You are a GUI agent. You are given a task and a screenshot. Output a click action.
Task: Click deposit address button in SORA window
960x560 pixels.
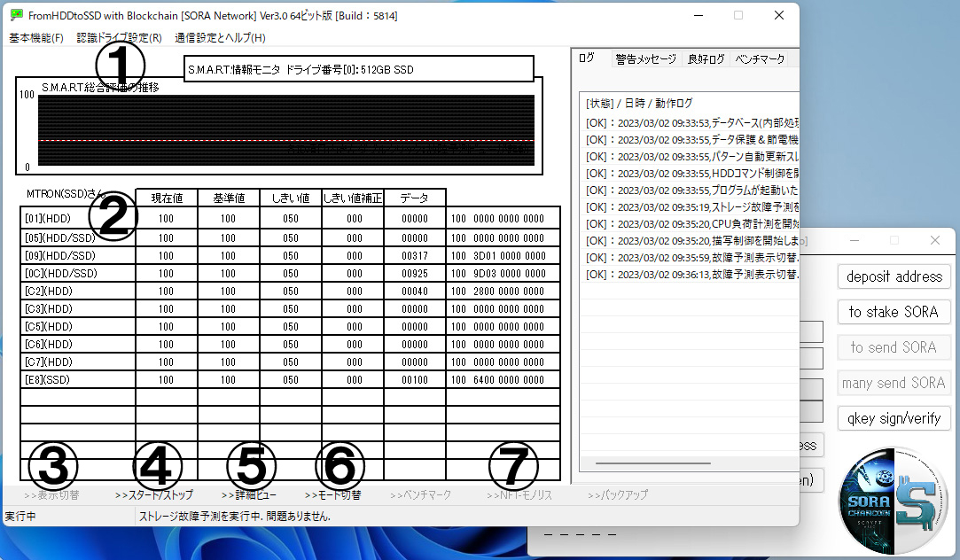[894, 276]
